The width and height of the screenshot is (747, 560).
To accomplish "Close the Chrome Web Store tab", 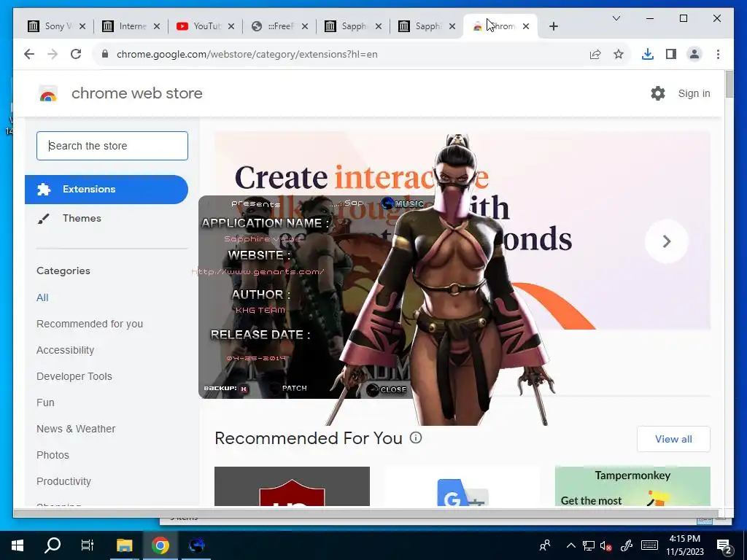I will 526,26.
